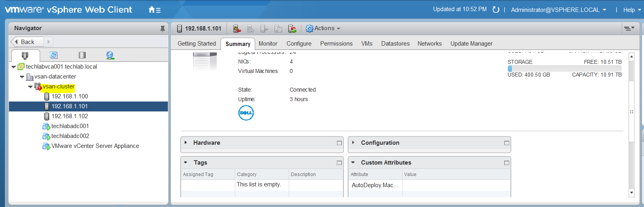Screen dimensions: 644x207
Task: Click the scroll up arrow in Summary
Action: [631, 57]
